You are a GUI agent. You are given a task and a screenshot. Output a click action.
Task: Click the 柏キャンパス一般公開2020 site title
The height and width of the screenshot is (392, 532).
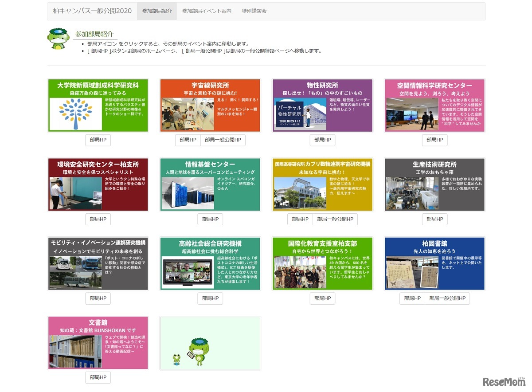[x=92, y=11]
